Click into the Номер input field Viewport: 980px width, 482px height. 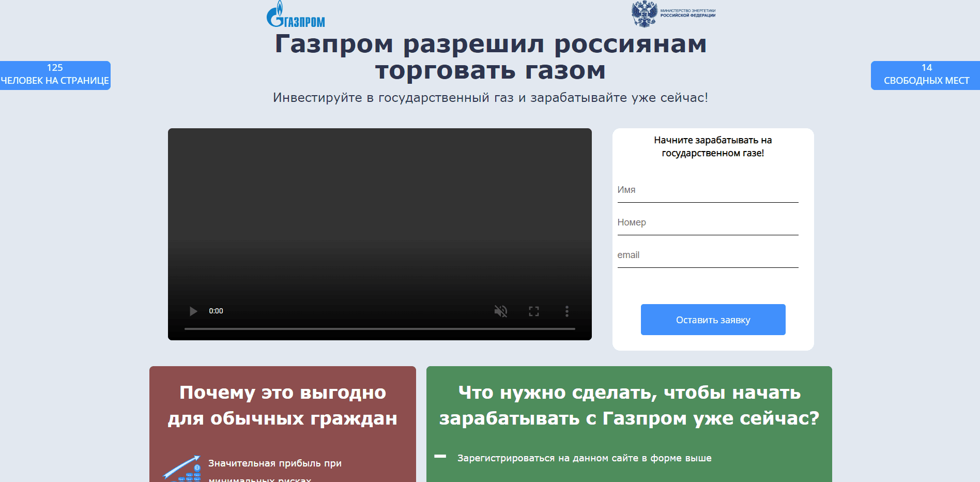pyautogui.click(x=708, y=223)
